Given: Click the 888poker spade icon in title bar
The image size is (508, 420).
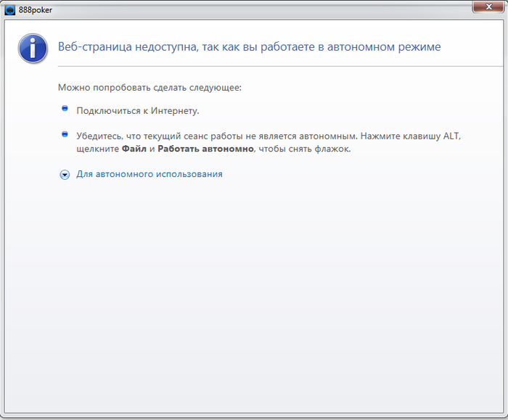Looking at the screenshot, I should (x=9, y=9).
